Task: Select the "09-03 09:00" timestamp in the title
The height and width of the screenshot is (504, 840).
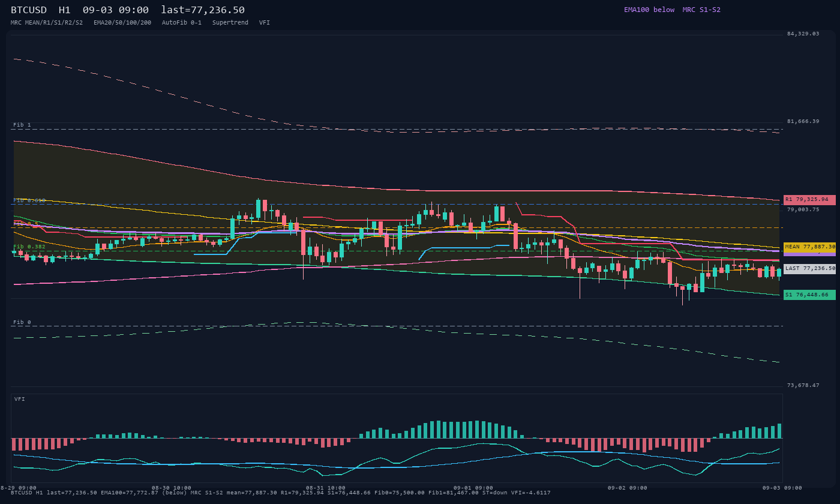Action: click(116, 10)
